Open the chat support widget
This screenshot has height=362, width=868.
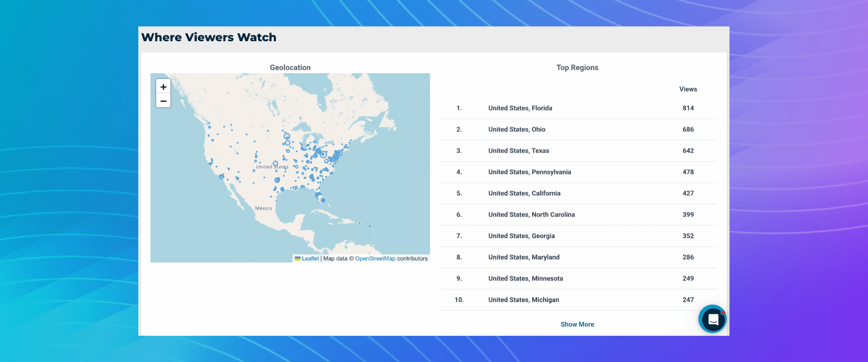pos(712,319)
